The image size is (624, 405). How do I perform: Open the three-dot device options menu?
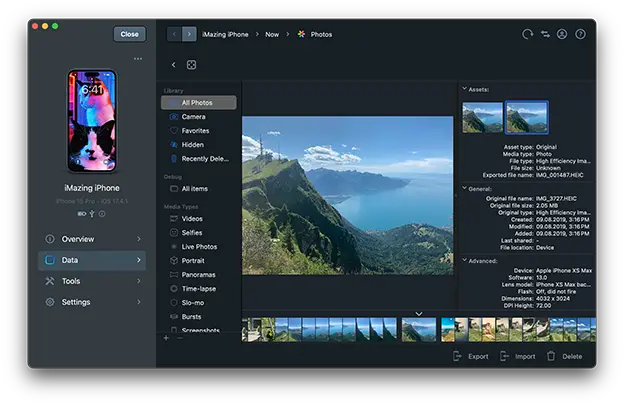click(138, 58)
